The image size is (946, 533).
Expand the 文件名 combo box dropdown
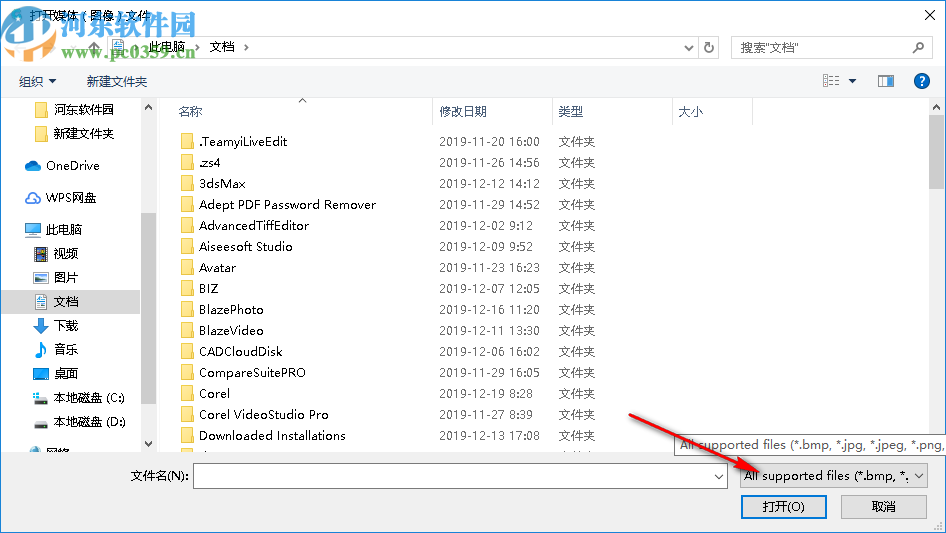pos(719,476)
